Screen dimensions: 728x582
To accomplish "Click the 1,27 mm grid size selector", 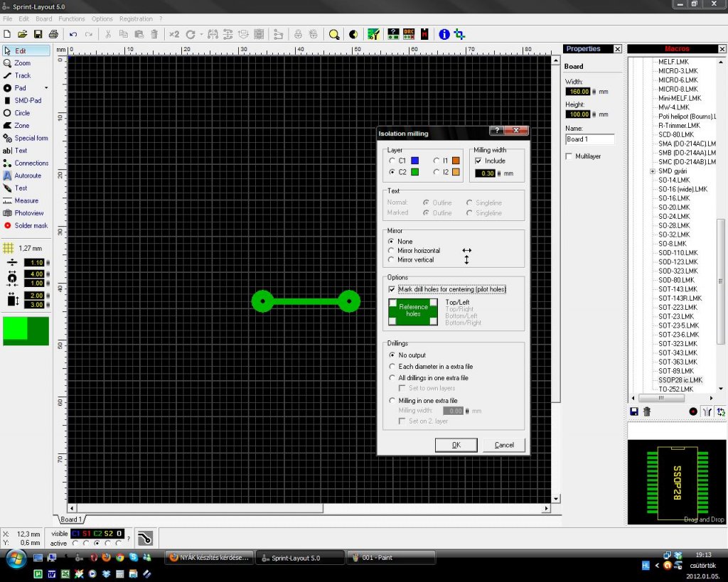I will [x=23, y=248].
